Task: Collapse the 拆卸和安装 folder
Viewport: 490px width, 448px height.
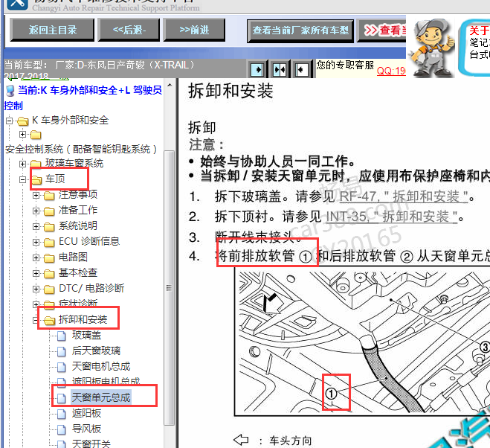Action: coord(36,320)
